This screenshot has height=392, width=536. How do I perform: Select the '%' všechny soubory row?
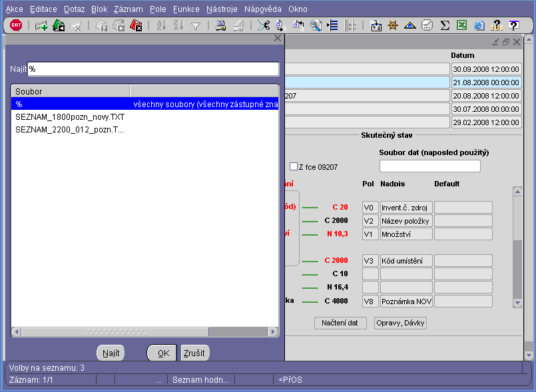[145, 104]
